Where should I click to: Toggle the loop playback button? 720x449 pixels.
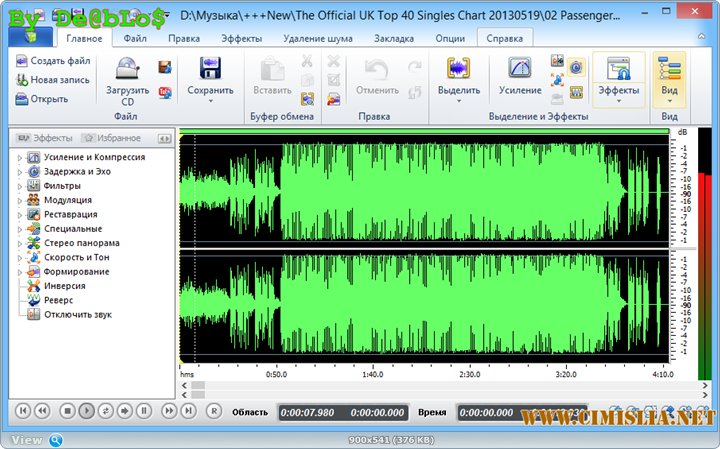[106, 410]
